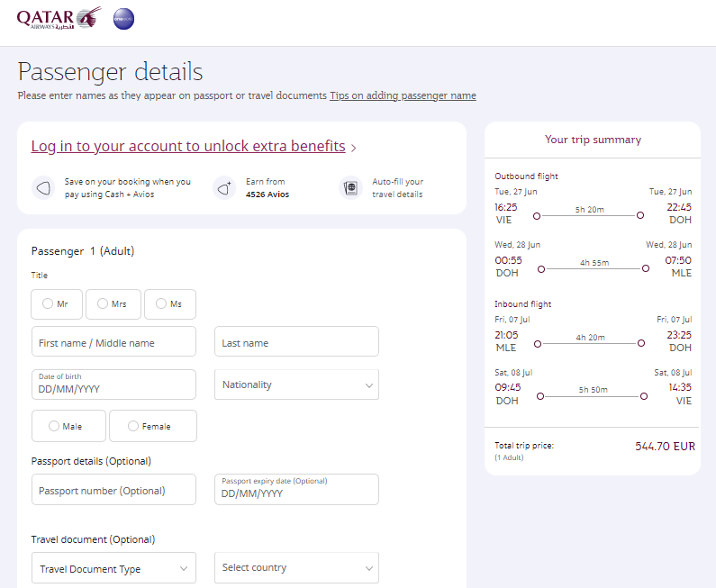
Task: Click the passport auto-fill icon
Action: click(x=350, y=187)
